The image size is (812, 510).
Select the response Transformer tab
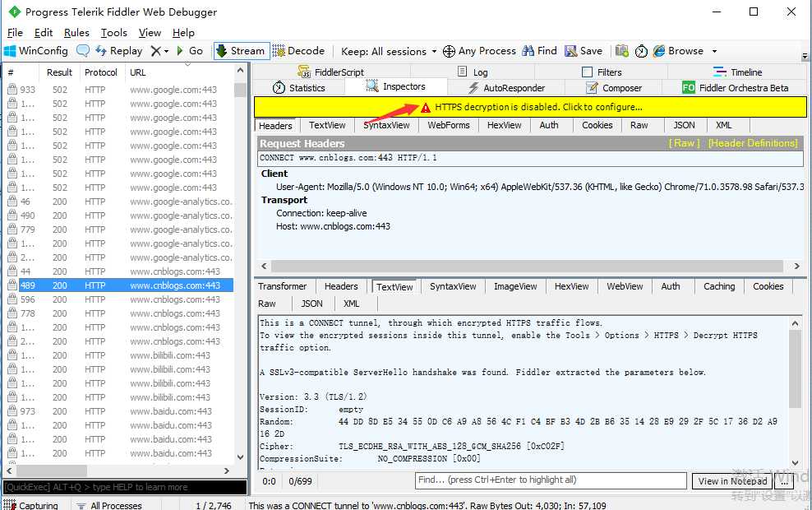pos(282,286)
